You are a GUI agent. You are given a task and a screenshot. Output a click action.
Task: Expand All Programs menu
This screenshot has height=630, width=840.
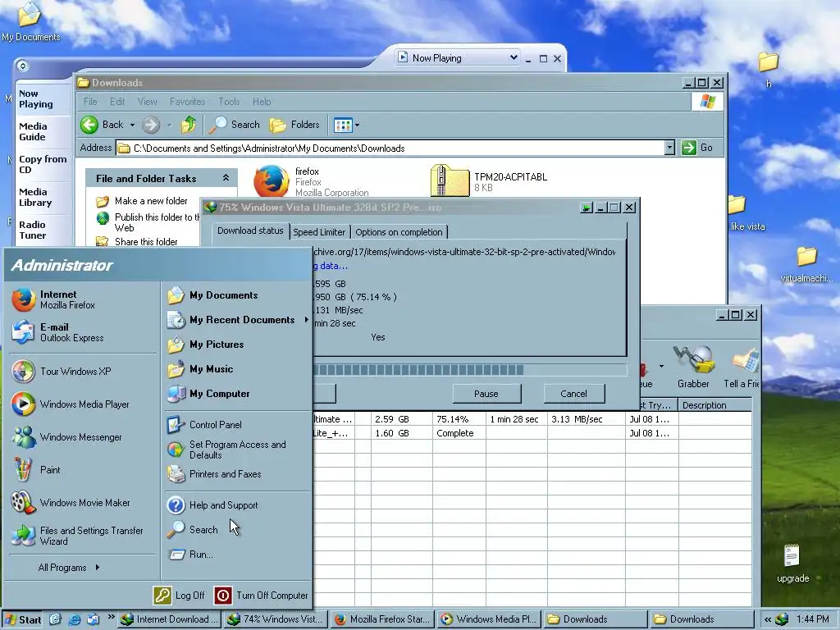pos(69,568)
